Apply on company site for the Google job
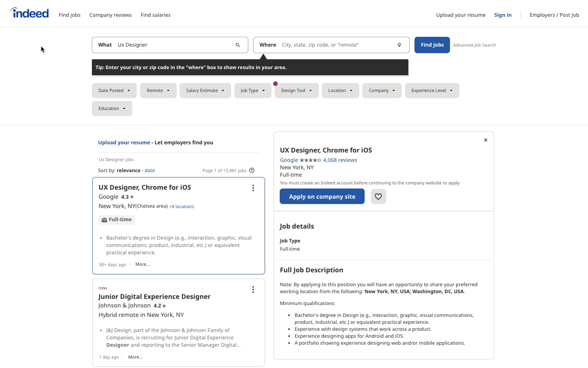The height and width of the screenshot is (368, 588). click(322, 196)
